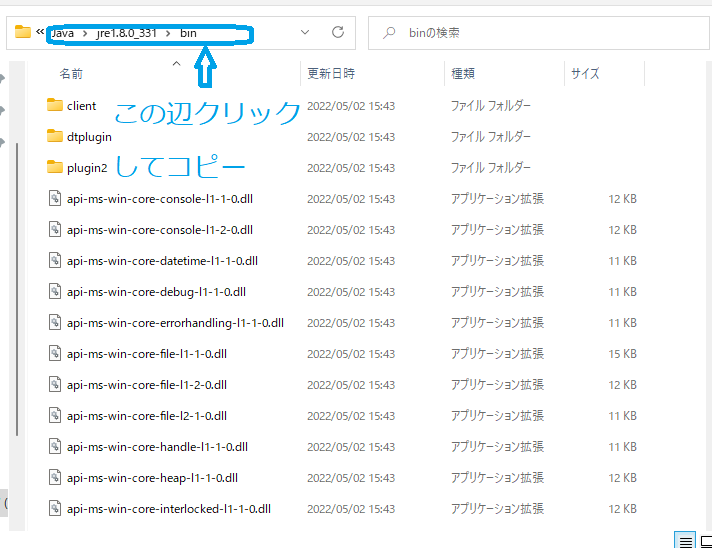
Task: Open the address bar history dropdown
Action: (x=305, y=32)
